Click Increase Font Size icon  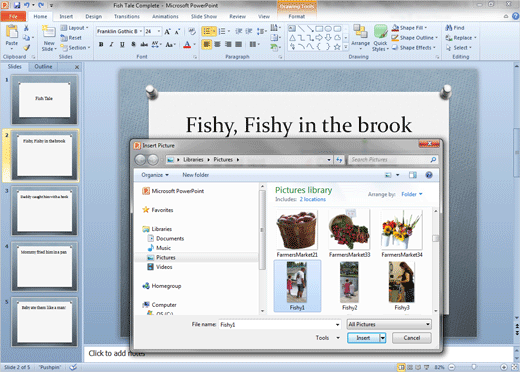coord(167,31)
